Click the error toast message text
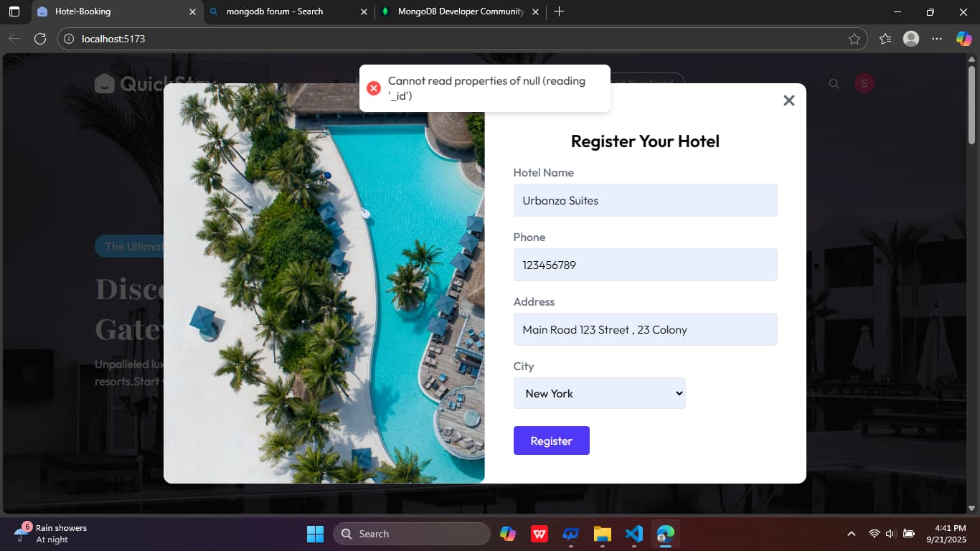 coord(487,88)
